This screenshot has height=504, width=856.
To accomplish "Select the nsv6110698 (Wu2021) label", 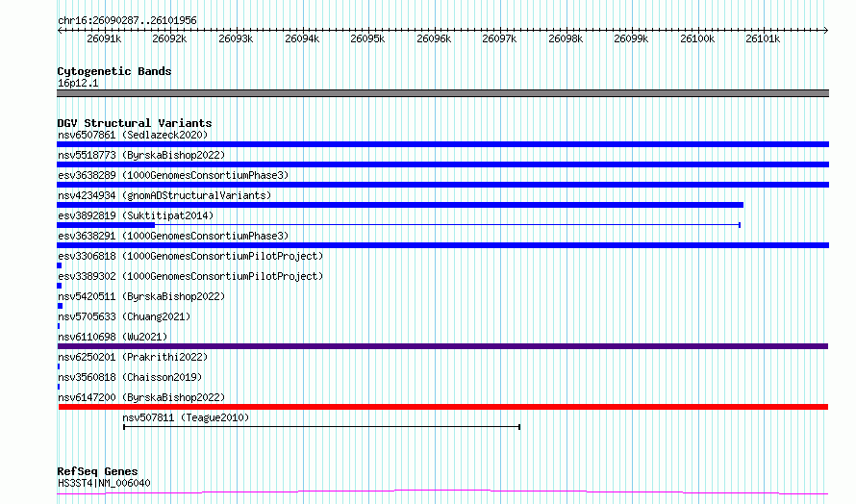I will 113,337.
